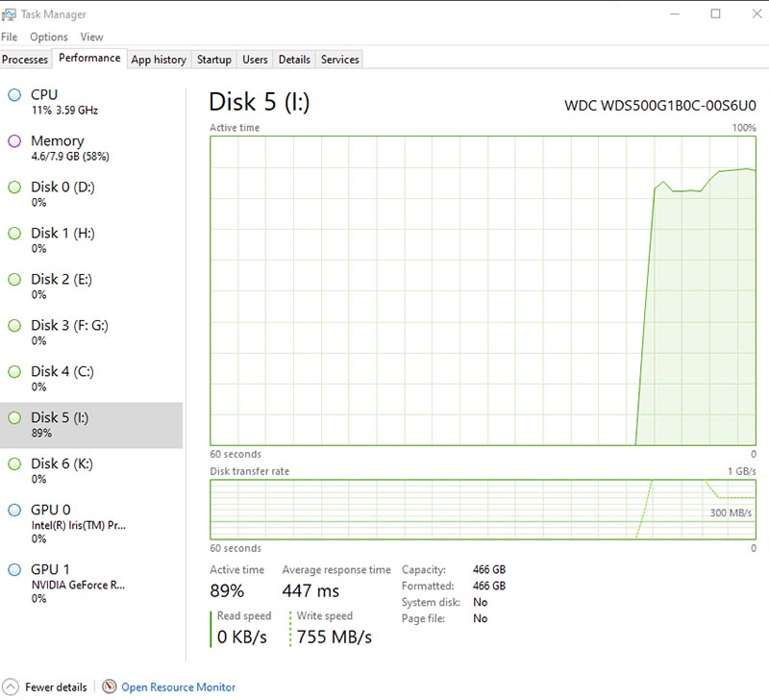The width and height of the screenshot is (769, 700).
Task: Click the Disk 0 (D:) green circle icon
Action: [x=14, y=187]
